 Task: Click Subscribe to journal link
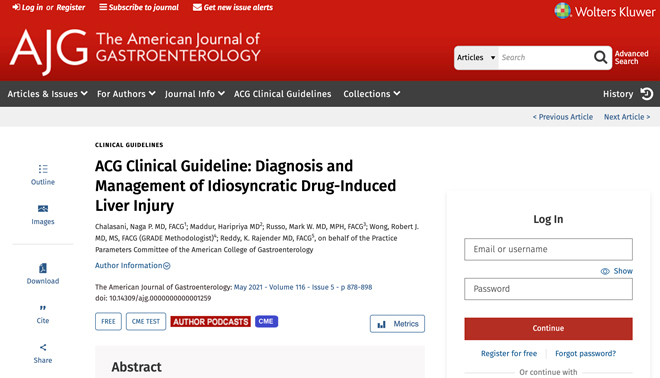click(139, 7)
